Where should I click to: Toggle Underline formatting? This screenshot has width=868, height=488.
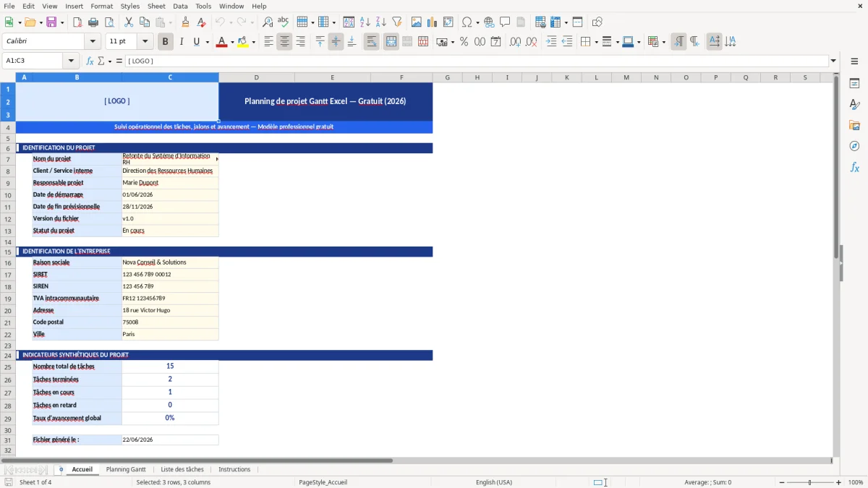click(x=197, y=42)
